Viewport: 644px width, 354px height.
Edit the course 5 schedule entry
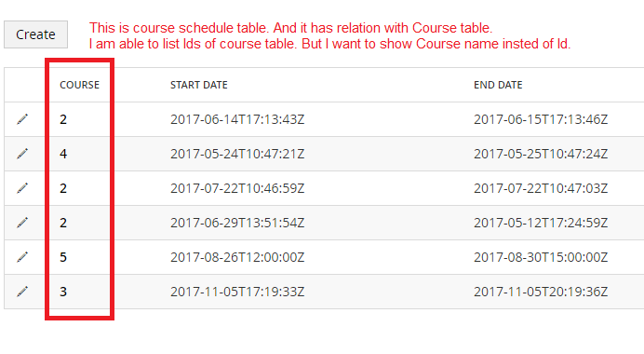(22, 257)
